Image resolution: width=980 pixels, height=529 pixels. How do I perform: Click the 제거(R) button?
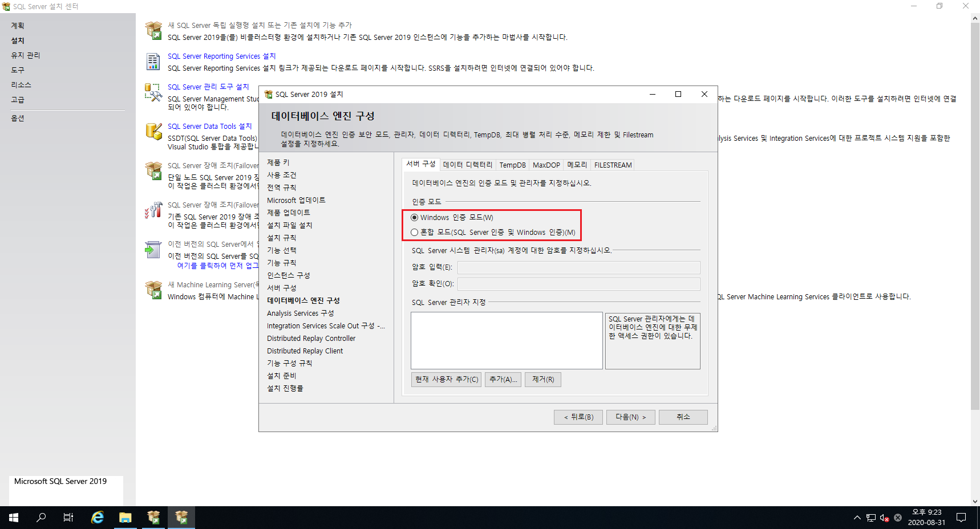point(543,380)
